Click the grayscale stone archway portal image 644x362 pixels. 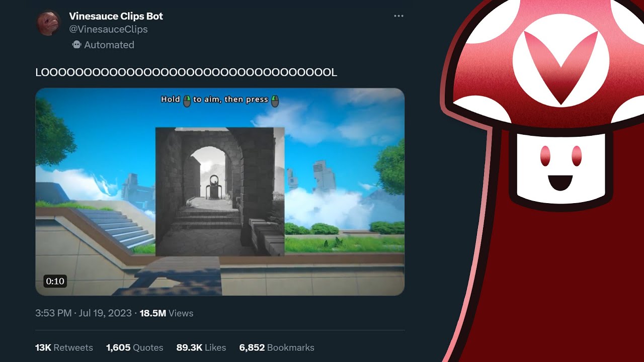(220, 192)
